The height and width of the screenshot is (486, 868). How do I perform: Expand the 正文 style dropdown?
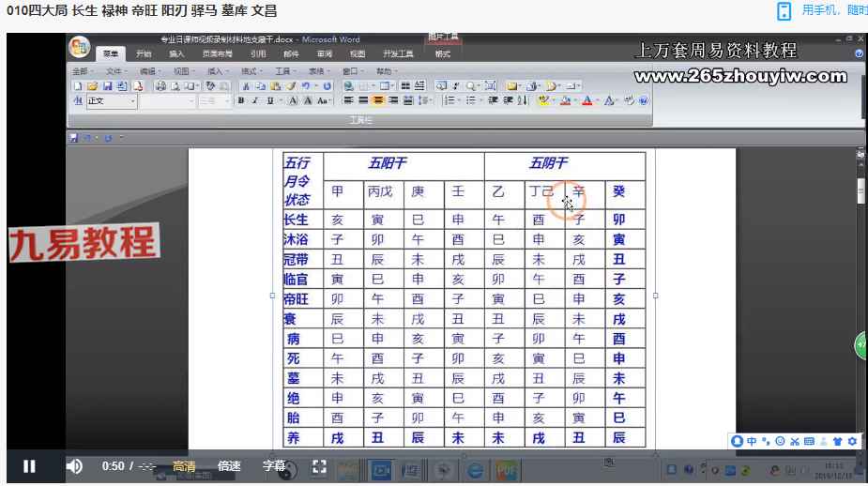pos(132,100)
